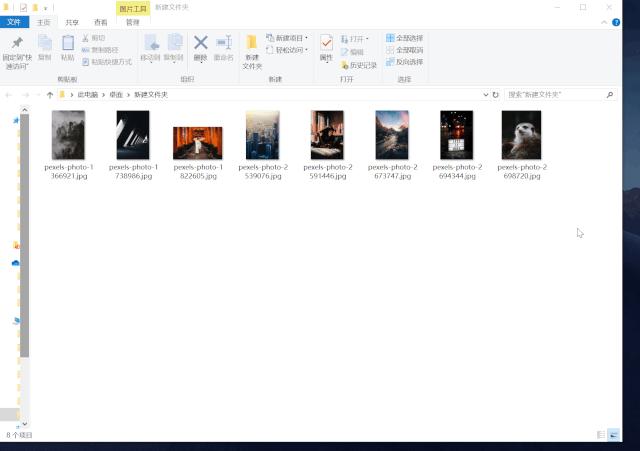Select thumbnail pexels-photo-2539076.jpg
Viewport: 640px width, 451px height.
point(262,135)
